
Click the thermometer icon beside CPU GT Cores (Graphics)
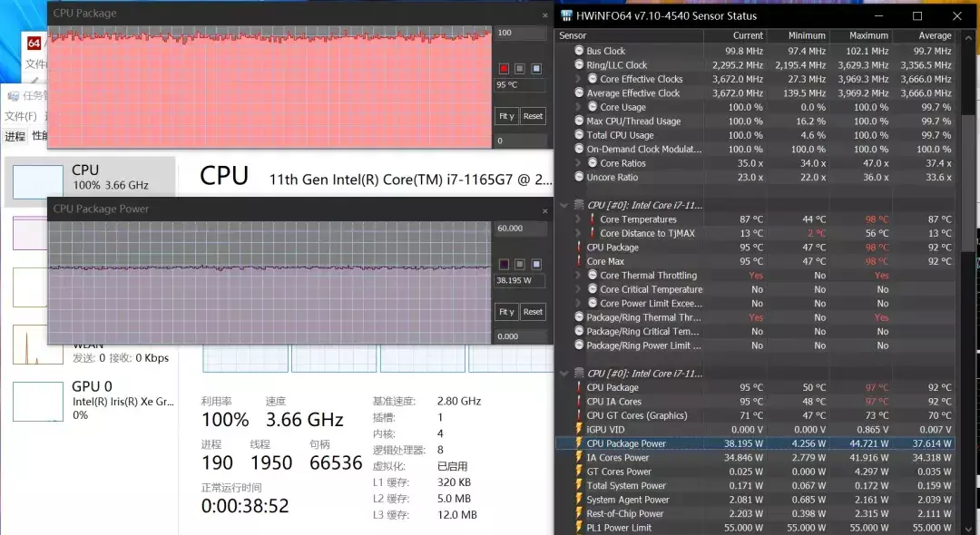[x=579, y=415]
